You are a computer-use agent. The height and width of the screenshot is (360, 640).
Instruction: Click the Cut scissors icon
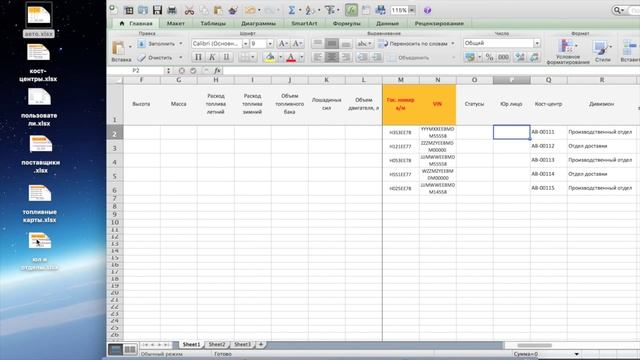(x=189, y=10)
